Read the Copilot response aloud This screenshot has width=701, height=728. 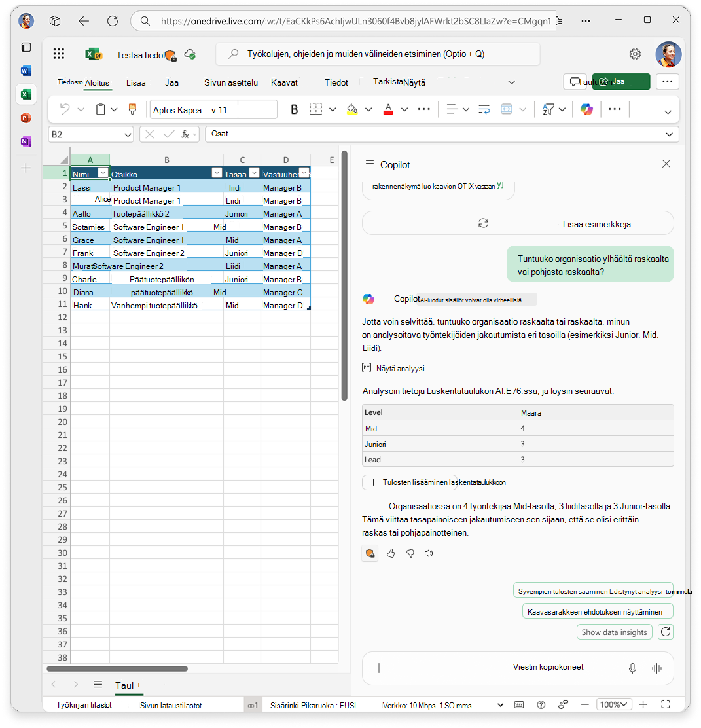coord(429,553)
